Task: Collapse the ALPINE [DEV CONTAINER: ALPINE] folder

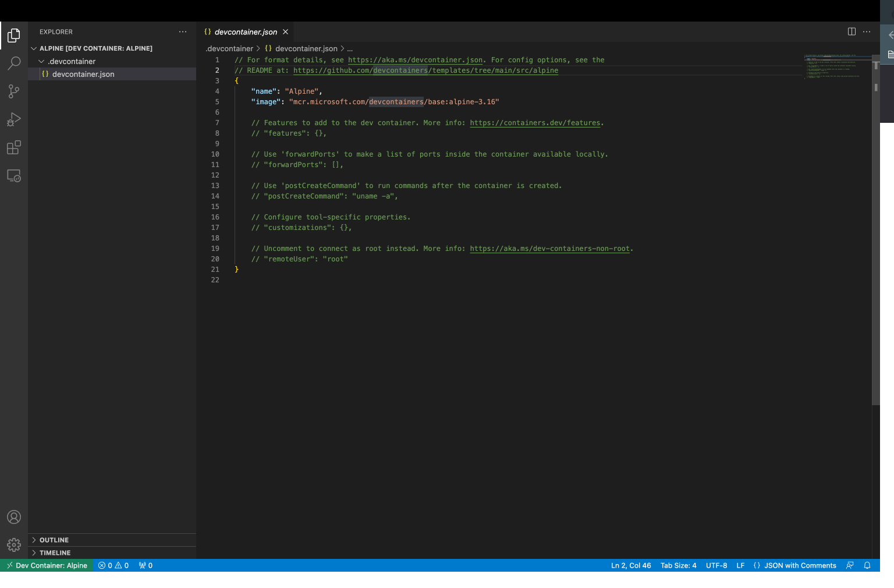Action: click(33, 48)
